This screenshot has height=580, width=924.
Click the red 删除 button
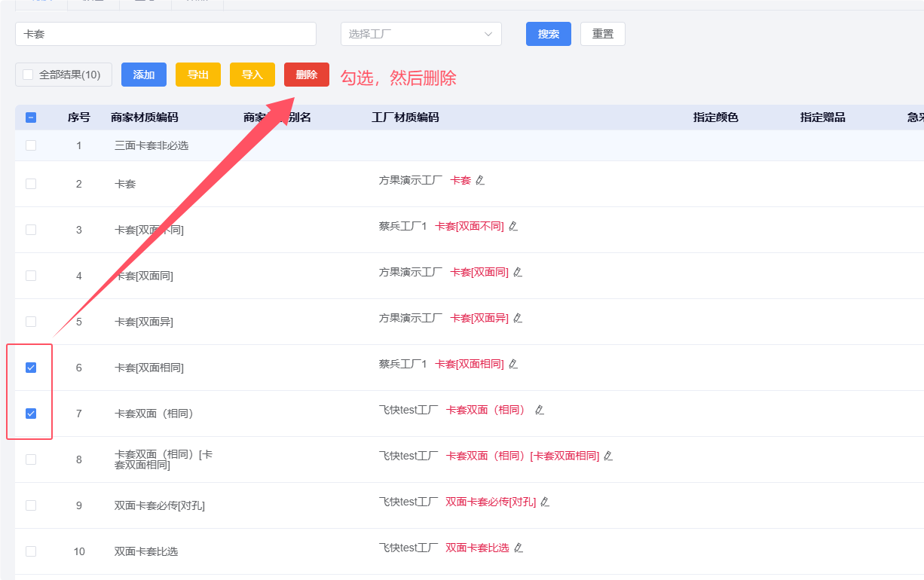[x=307, y=75]
